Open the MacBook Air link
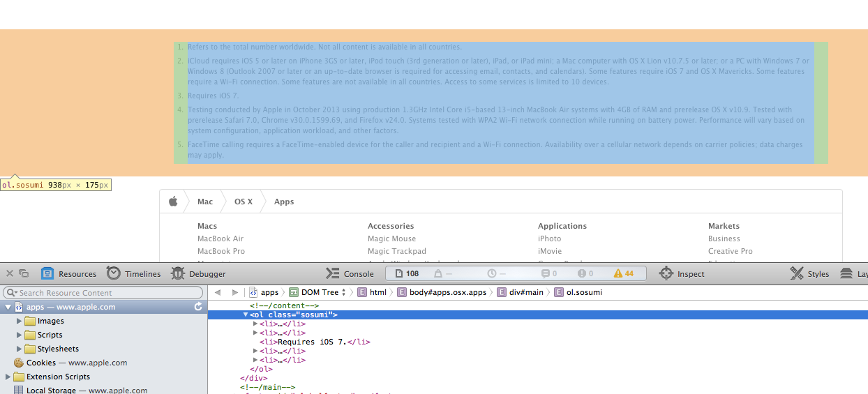The height and width of the screenshot is (394, 868). coord(220,238)
